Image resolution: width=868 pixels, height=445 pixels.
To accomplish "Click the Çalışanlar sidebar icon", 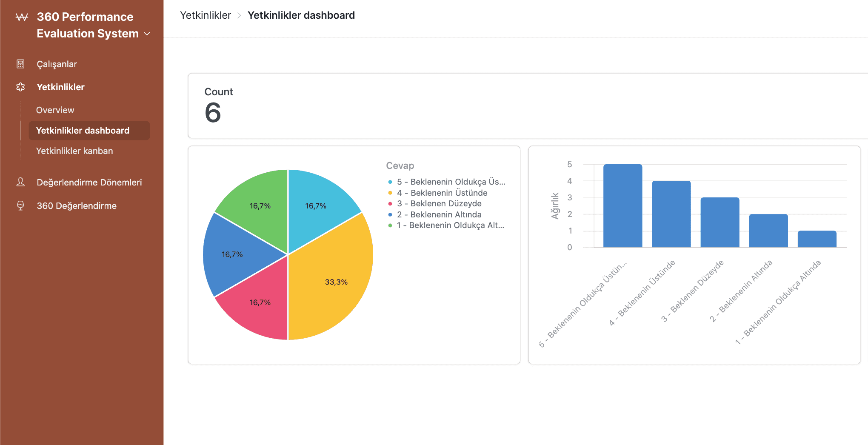I will (20, 64).
